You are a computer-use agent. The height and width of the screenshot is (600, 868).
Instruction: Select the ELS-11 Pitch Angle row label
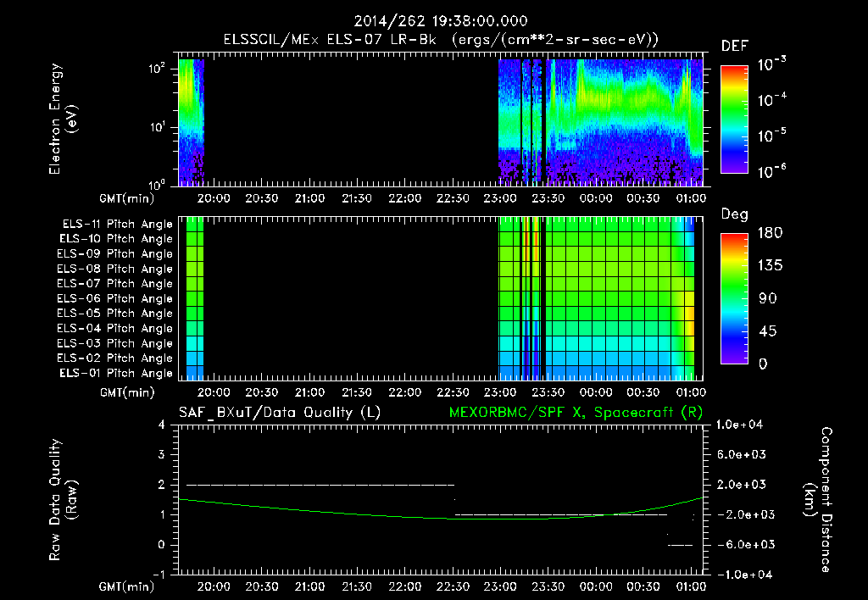pyautogui.click(x=117, y=225)
